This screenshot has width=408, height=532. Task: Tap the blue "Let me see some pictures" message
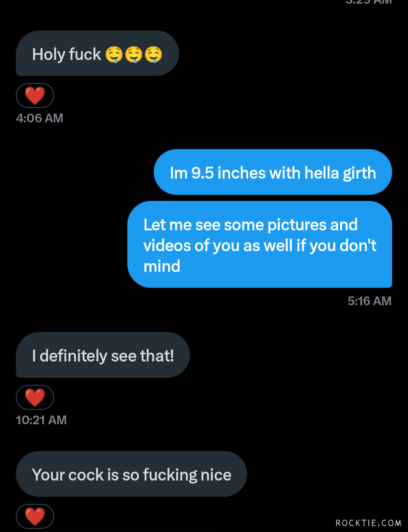[260, 245]
